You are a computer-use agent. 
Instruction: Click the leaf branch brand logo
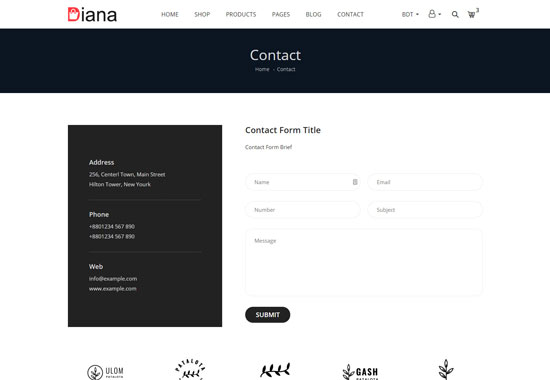(x=275, y=370)
